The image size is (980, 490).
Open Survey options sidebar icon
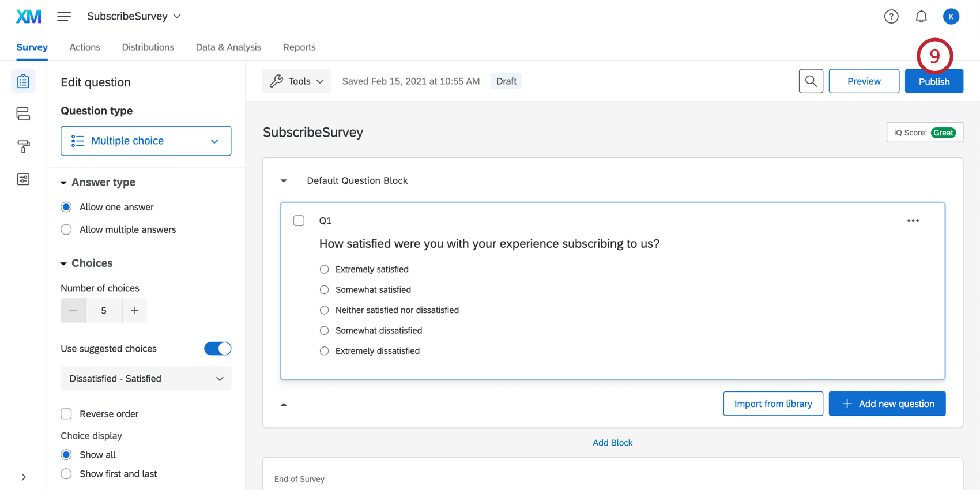point(23,179)
